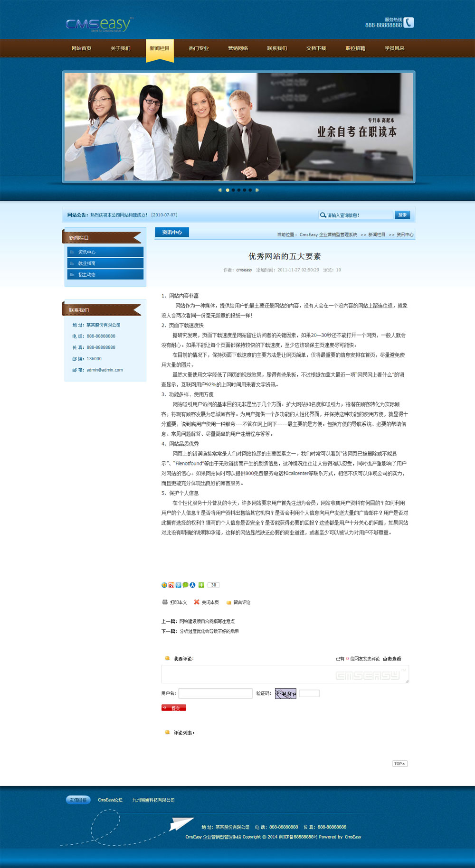Click 点击查看 to view comments
This screenshot has width=475, height=868.
(x=392, y=659)
